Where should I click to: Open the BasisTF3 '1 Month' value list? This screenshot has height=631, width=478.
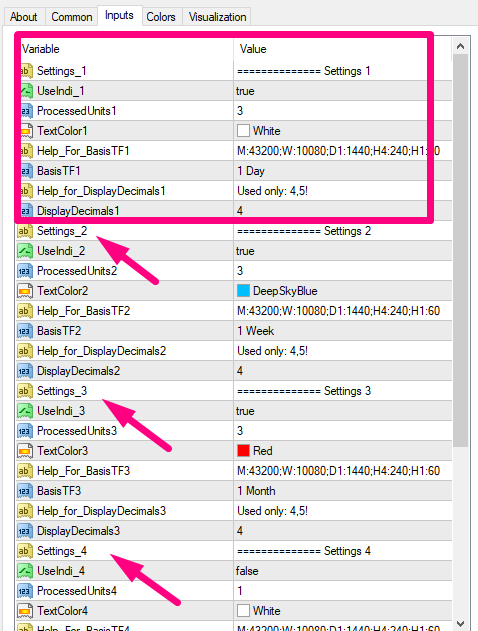[342, 491]
